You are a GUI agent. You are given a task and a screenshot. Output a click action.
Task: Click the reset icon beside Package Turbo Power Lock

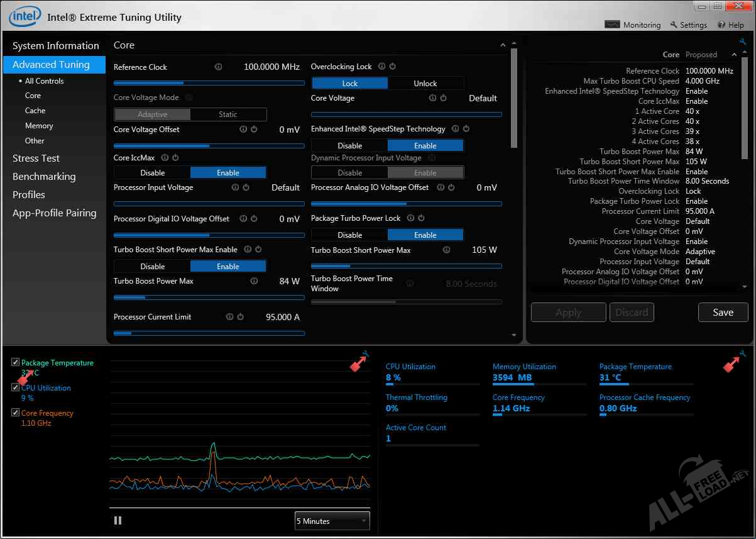(x=421, y=218)
